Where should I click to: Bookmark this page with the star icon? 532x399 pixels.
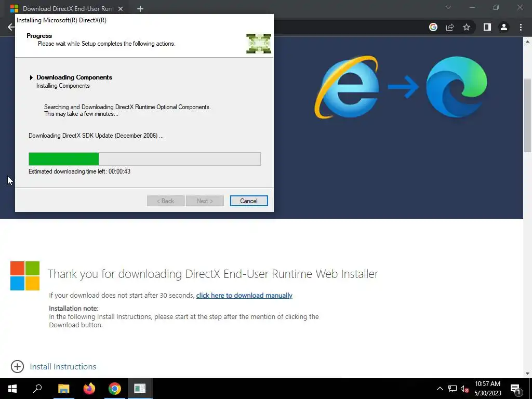467,27
